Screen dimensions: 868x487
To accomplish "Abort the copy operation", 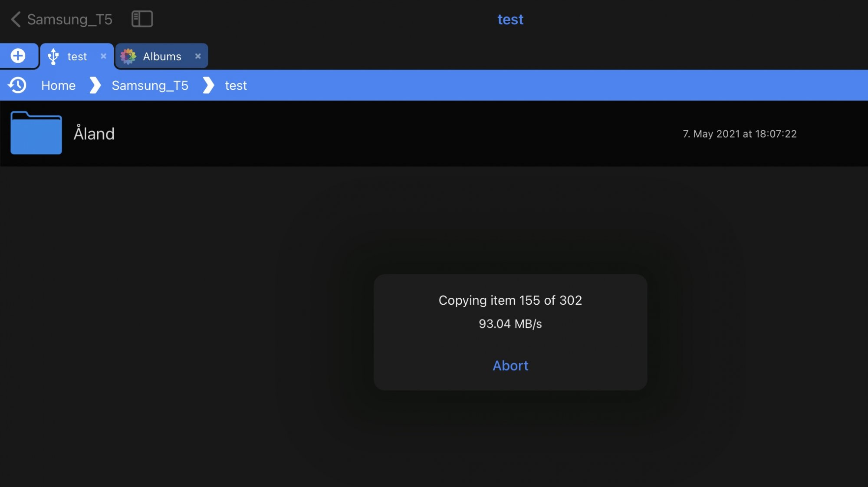I will point(510,365).
